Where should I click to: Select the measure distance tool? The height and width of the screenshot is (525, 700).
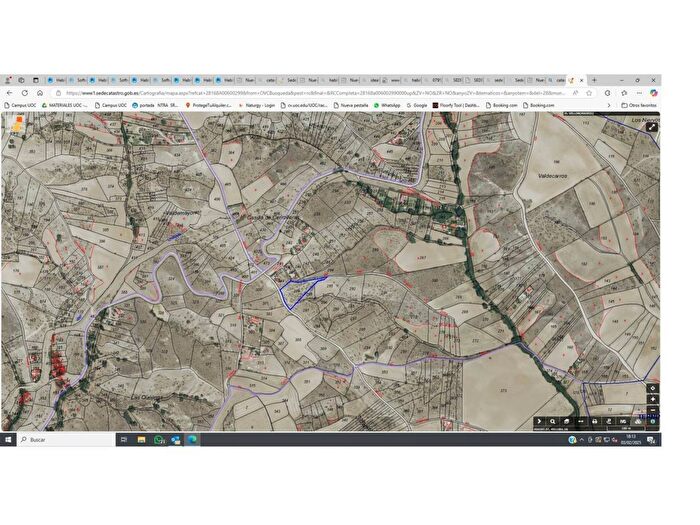pyautogui.click(x=580, y=421)
